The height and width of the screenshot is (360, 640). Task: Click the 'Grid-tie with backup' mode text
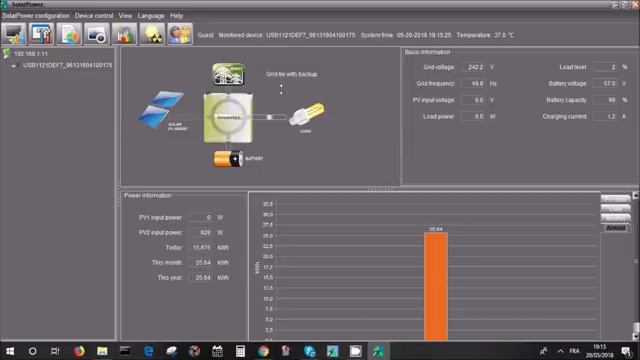pos(291,74)
